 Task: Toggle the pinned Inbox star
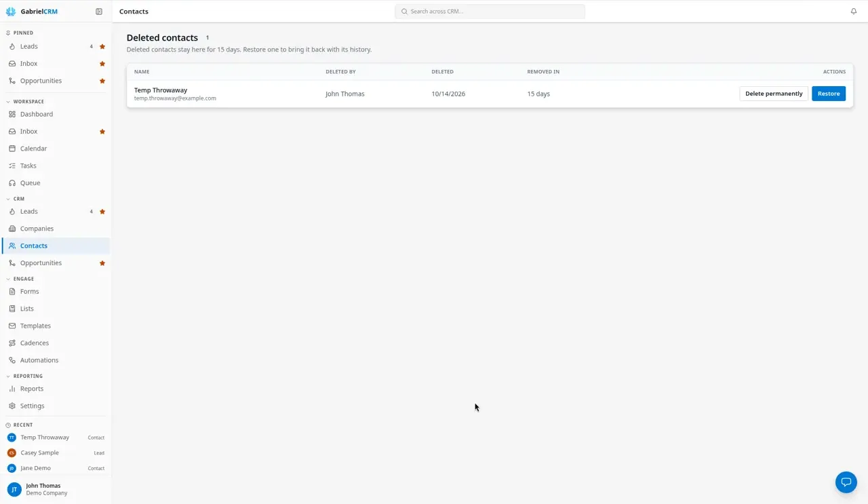point(102,64)
